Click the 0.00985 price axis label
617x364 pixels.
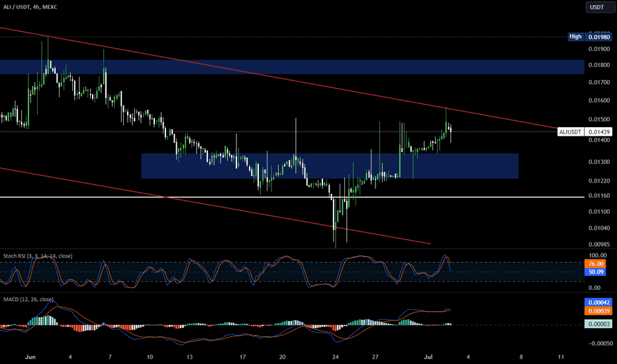click(599, 244)
